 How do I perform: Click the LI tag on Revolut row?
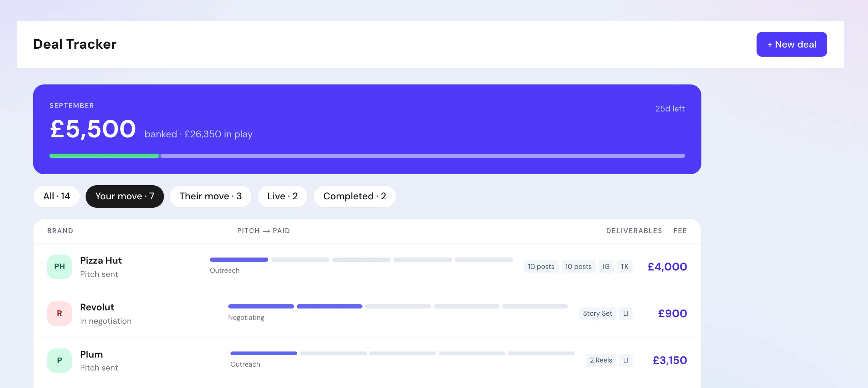pos(626,313)
